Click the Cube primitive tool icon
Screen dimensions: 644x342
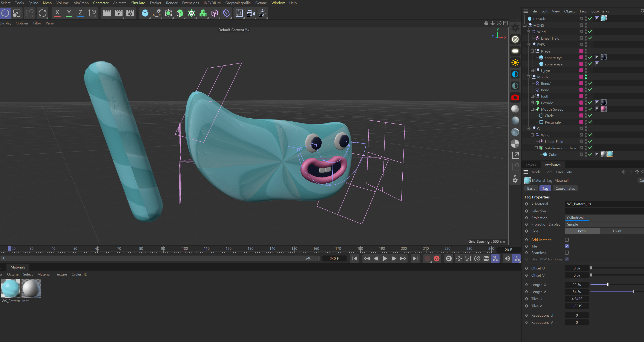[145, 13]
